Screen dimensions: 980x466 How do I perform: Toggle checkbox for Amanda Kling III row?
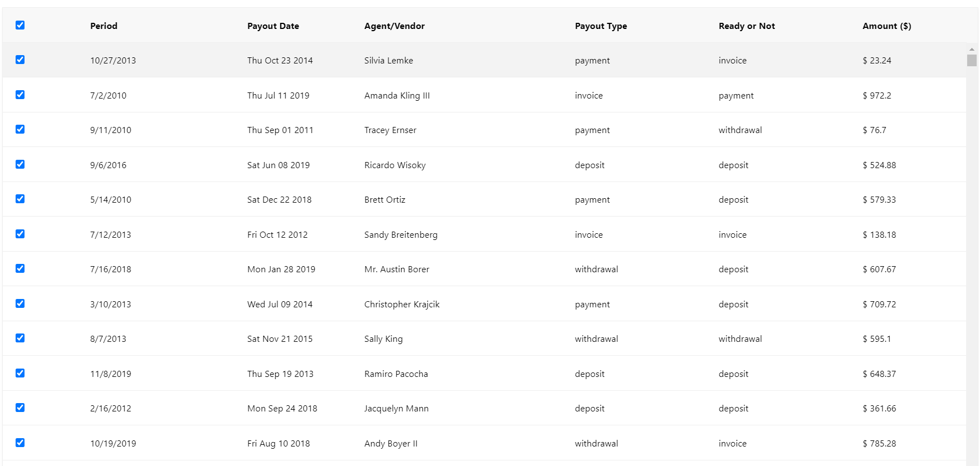[x=20, y=95]
